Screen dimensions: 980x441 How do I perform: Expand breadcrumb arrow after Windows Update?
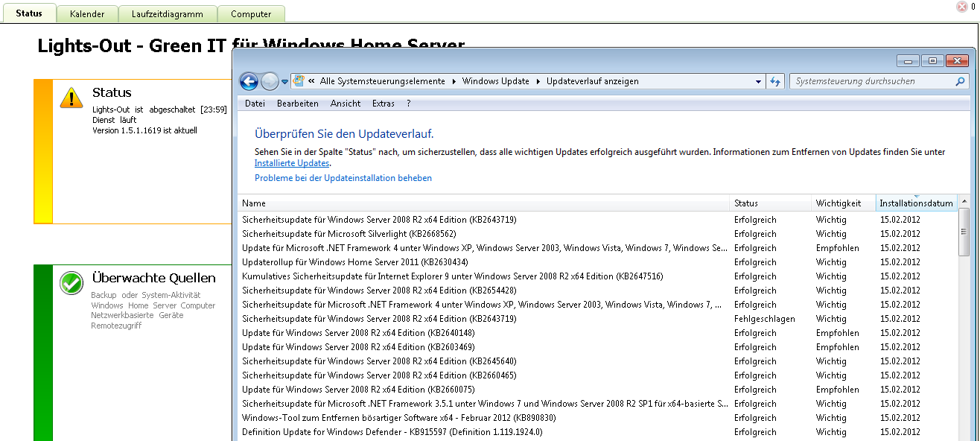click(539, 81)
